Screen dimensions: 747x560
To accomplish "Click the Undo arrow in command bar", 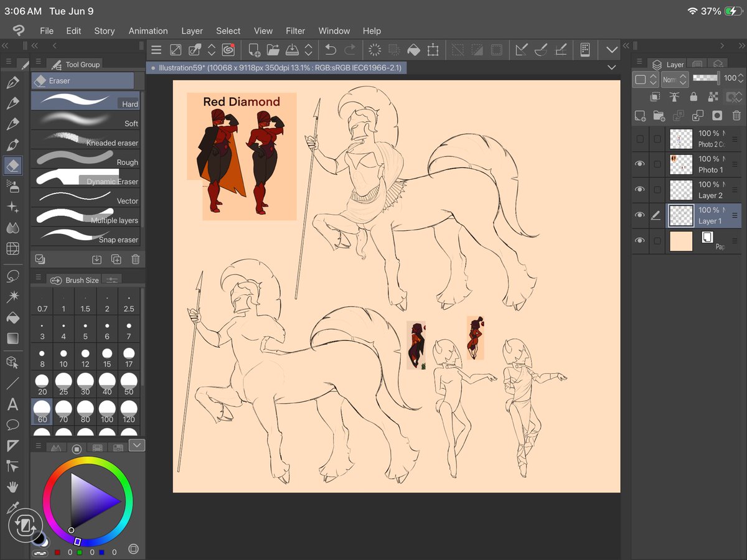I will [331, 50].
